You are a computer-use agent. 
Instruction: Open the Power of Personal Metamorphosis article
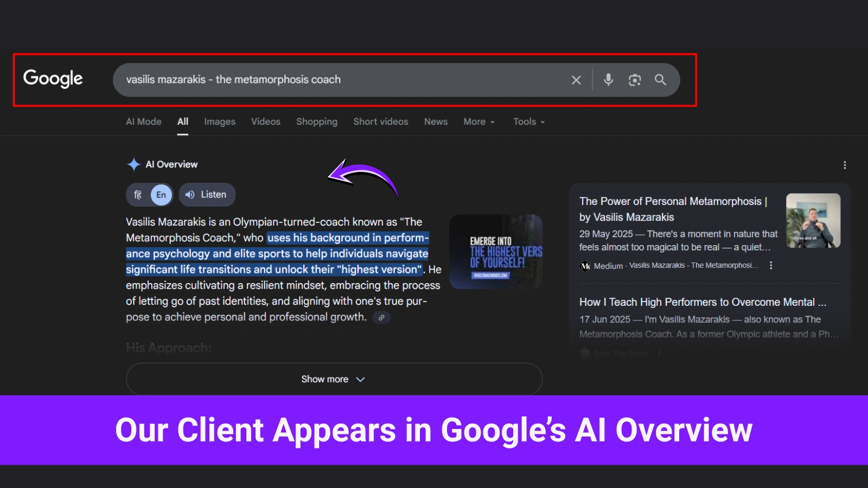click(673, 209)
